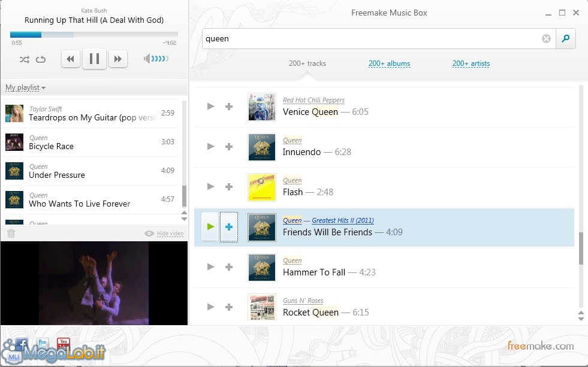Seek within the song progress bar
Screen dimensions: 588x367
94,35
